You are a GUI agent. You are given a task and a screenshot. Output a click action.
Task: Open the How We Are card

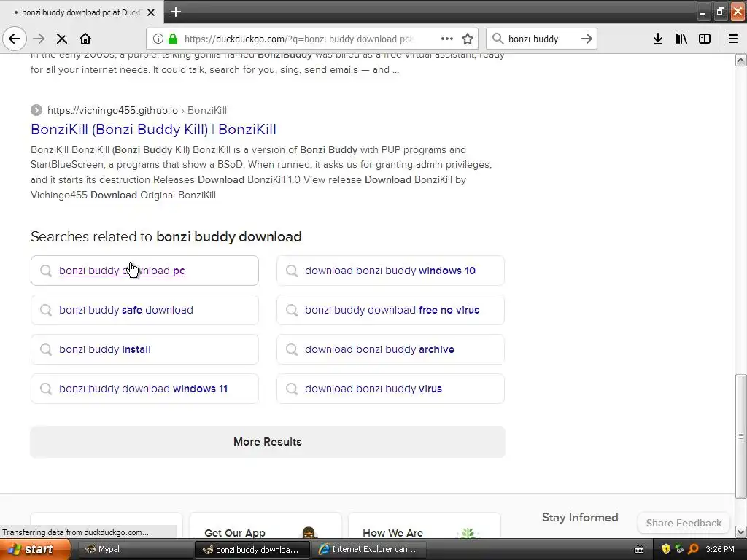click(424, 525)
